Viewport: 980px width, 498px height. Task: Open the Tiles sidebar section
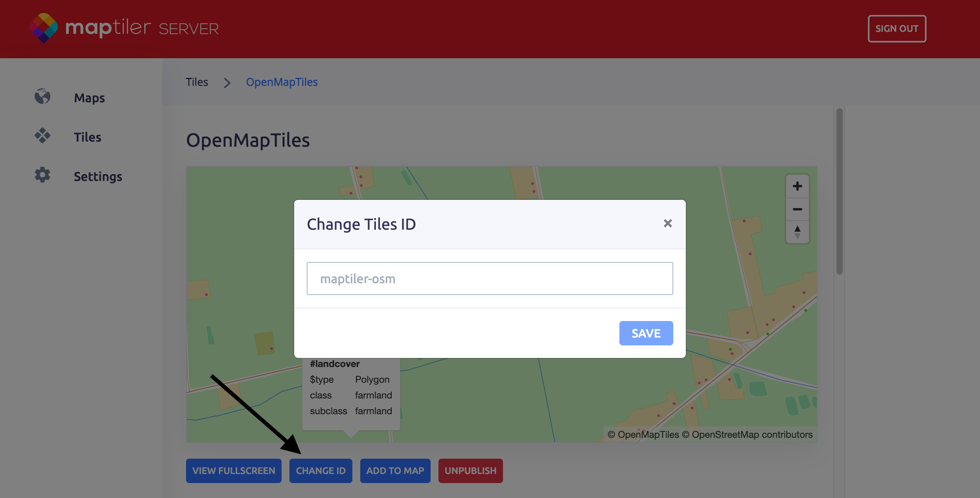pos(87,137)
